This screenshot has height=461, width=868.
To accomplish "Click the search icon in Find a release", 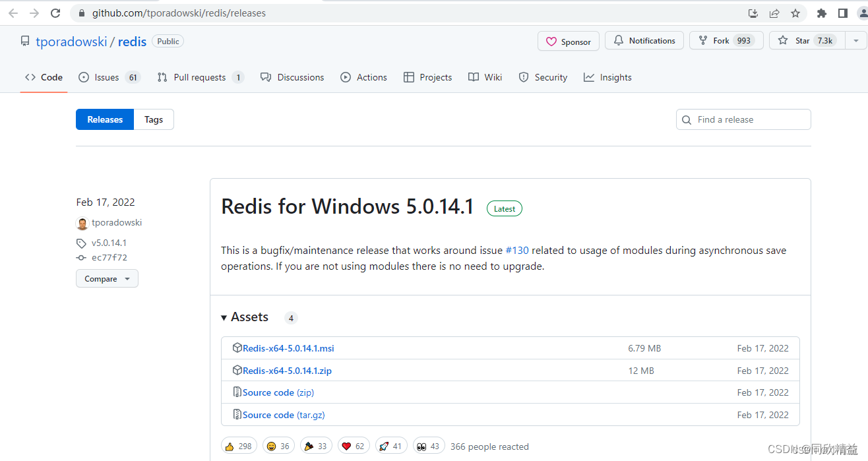I will pyautogui.click(x=687, y=120).
